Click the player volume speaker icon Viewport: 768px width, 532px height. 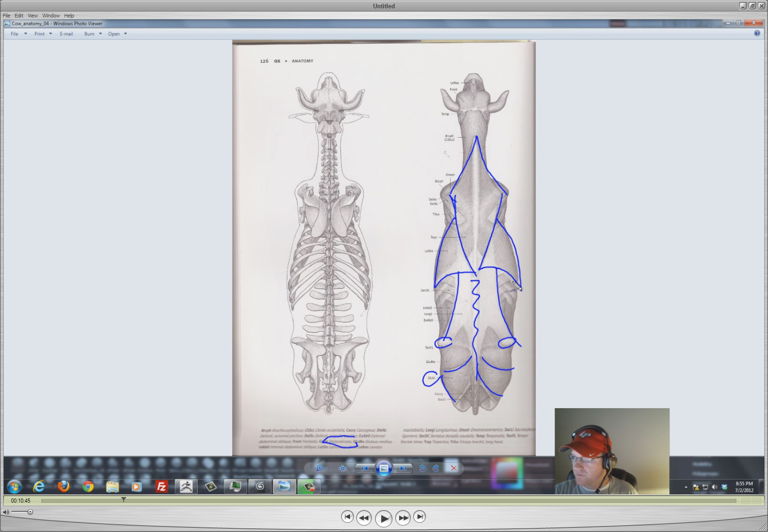(x=6, y=512)
